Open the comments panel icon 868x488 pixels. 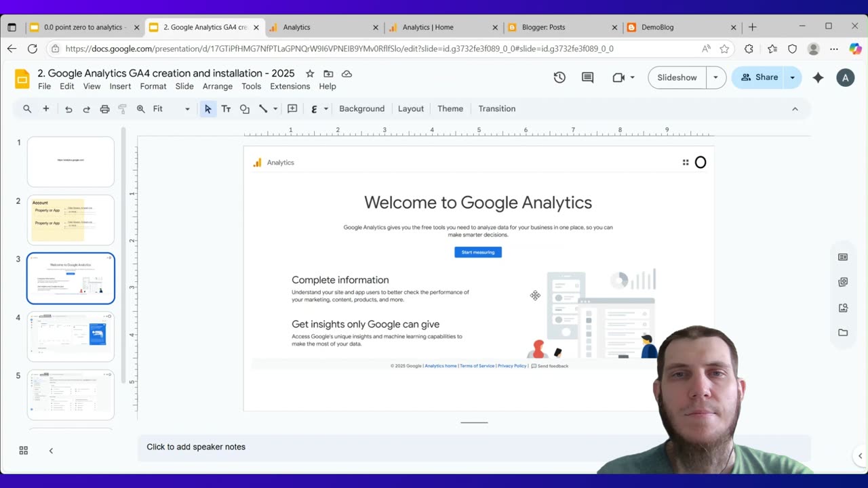pos(588,77)
